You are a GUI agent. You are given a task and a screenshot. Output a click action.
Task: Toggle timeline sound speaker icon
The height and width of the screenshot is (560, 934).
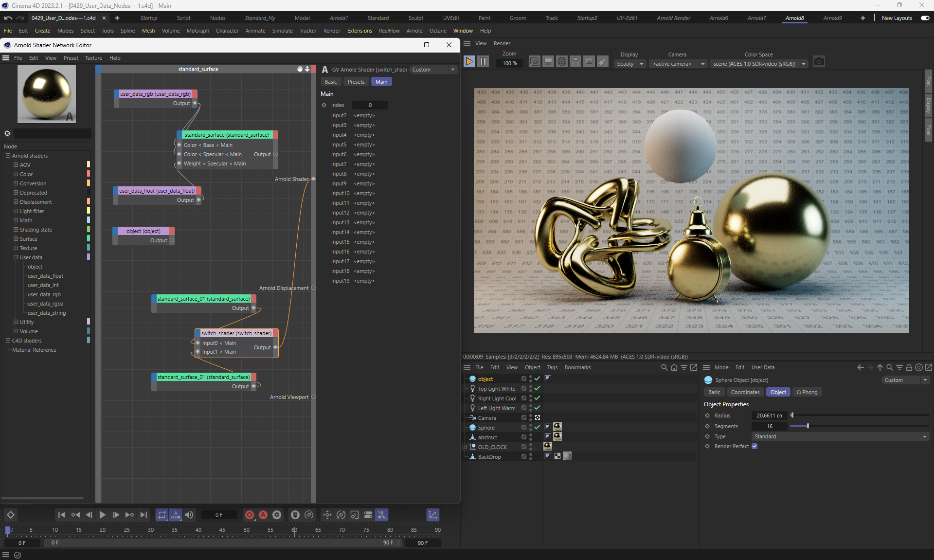(189, 515)
